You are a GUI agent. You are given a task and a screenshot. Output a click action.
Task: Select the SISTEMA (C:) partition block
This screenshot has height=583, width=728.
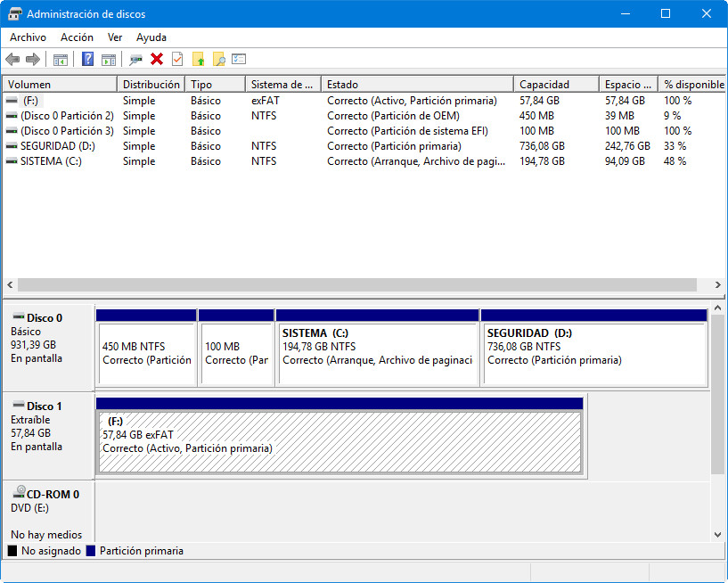(x=378, y=352)
